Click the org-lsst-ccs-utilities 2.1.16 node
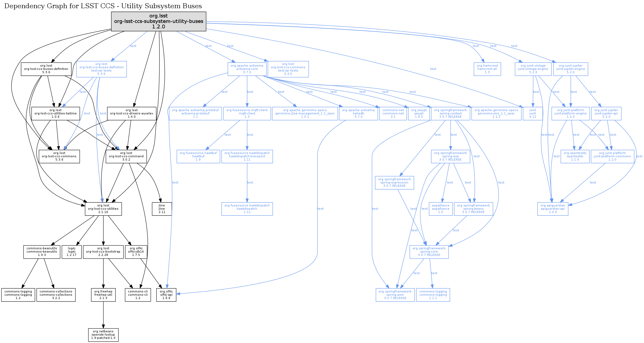 pos(103,209)
